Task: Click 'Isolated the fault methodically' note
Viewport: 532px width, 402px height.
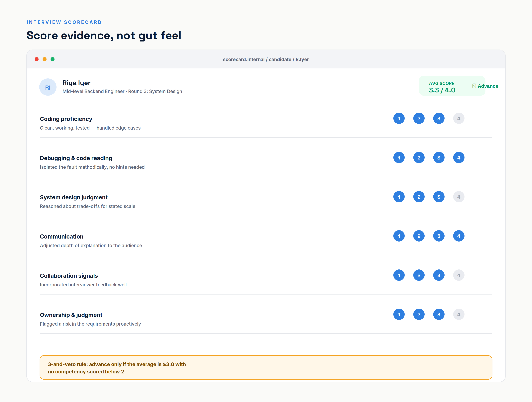Action: click(x=92, y=167)
